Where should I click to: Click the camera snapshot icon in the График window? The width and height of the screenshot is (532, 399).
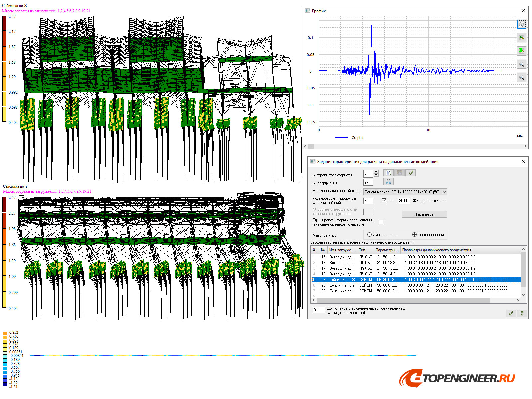pyautogui.click(x=521, y=24)
